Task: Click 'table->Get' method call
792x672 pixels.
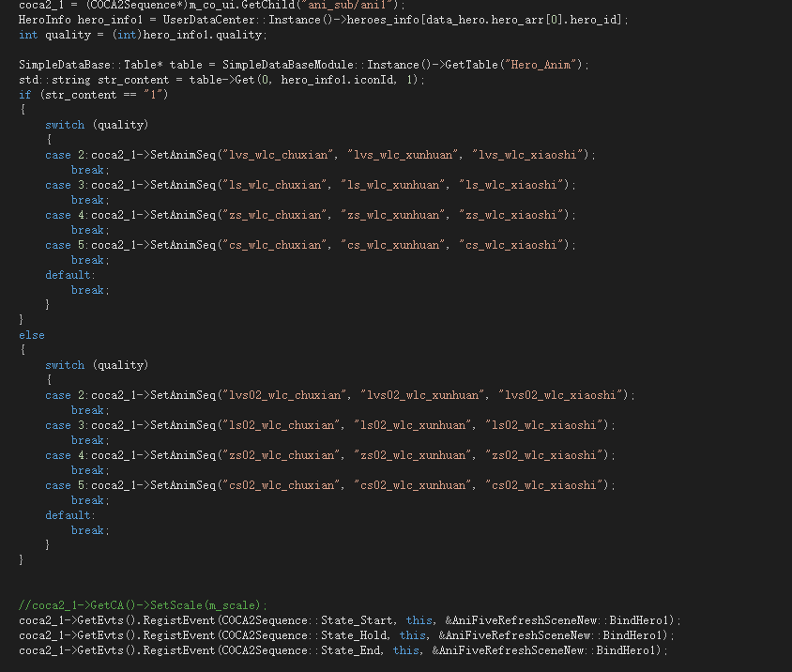Action: click(221, 80)
